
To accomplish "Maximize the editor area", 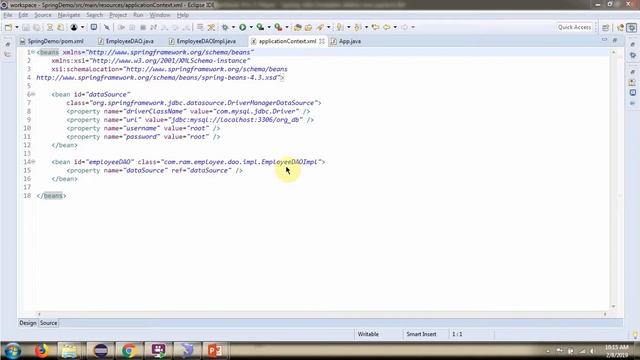I will point(615,40).
